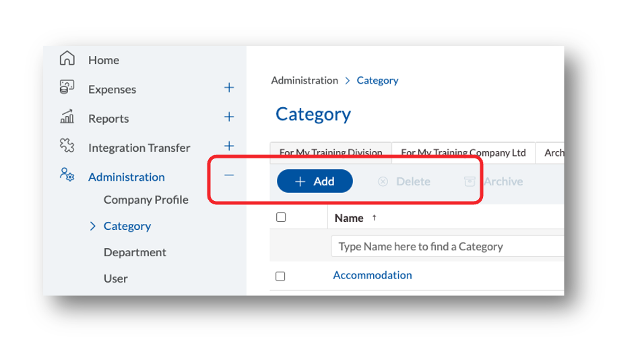Expand the Expenses menu section
Screen dimensions: 644x352
[229, 88]
